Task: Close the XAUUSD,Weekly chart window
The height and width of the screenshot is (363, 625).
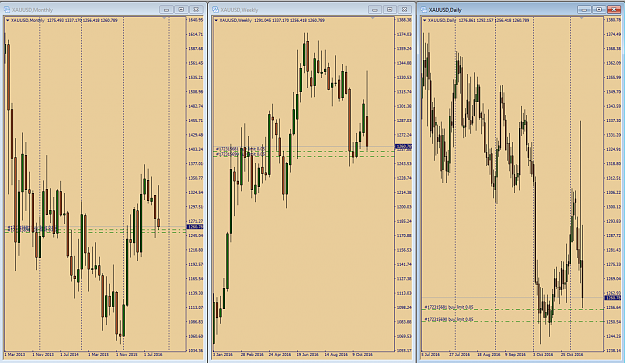Action: [405, 10]
